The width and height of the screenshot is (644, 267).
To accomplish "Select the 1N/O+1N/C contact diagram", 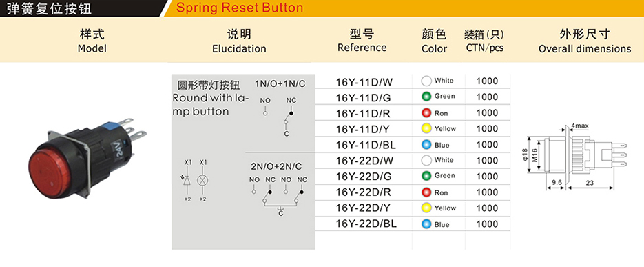I will pos(280,108).
